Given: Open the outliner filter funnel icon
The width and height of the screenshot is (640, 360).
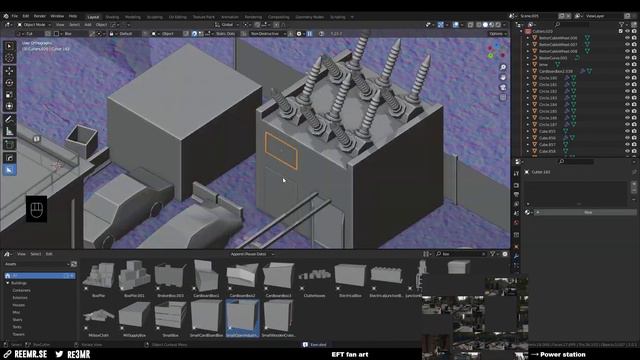Looking at the screenshot, I should click(622, 25).
